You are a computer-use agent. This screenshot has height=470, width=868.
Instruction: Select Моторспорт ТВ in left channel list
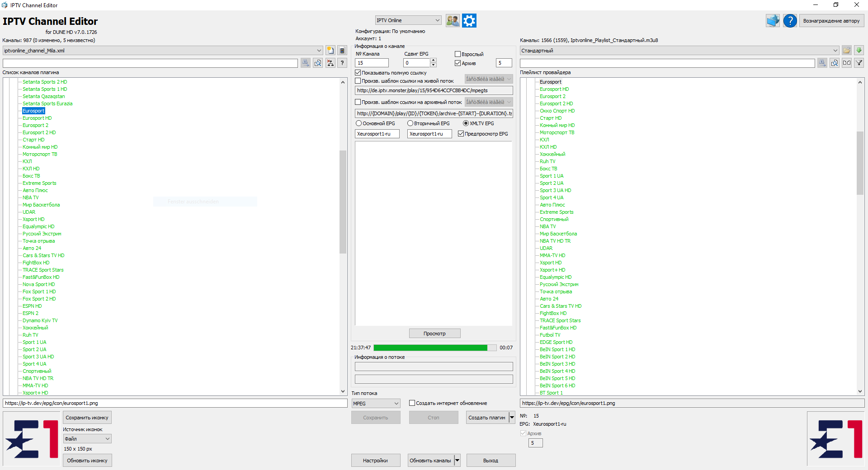[40, 154]
